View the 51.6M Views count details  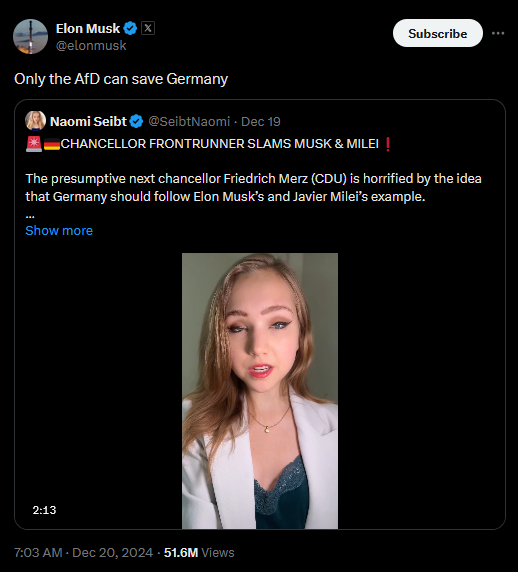pos(199,553)
